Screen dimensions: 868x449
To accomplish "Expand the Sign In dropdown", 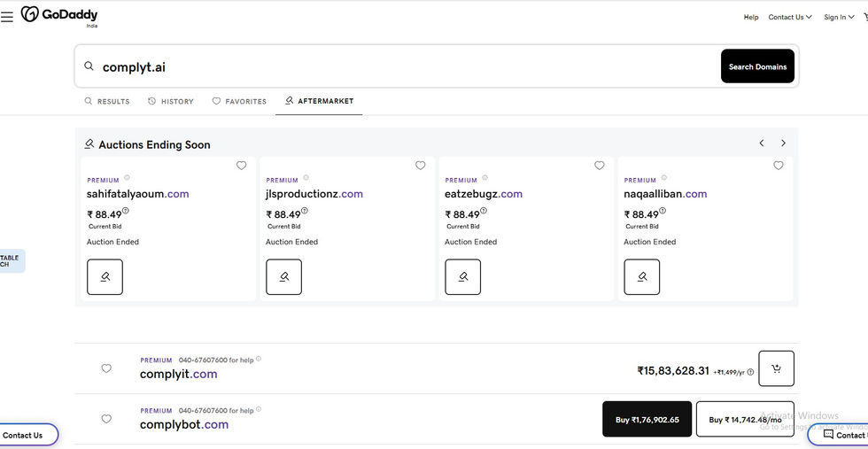I will click(x=839, y=17).
